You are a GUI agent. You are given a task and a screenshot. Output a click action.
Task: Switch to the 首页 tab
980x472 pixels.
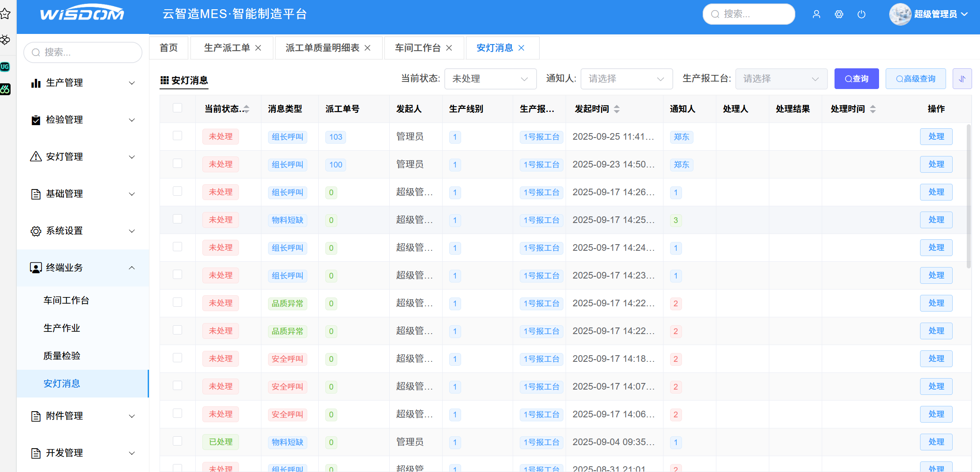(x=169, y=48)
